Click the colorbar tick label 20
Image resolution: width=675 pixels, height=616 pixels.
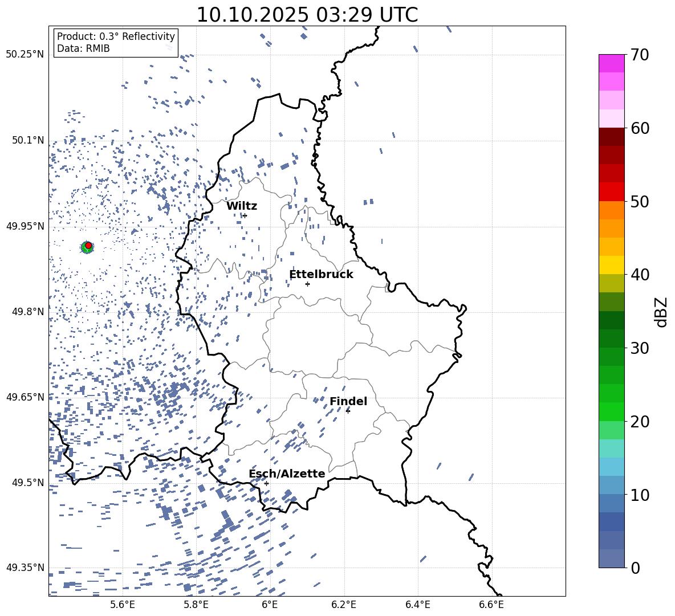point(640,422)
